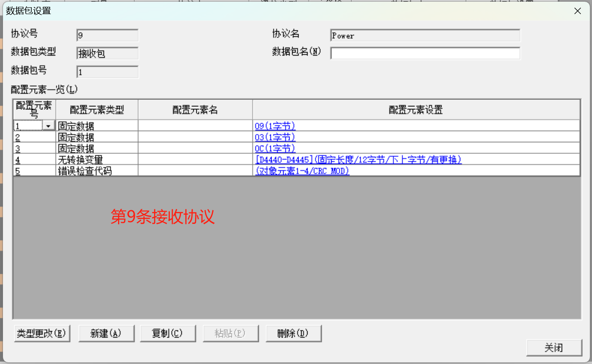Click the 关闭 button

554,348
